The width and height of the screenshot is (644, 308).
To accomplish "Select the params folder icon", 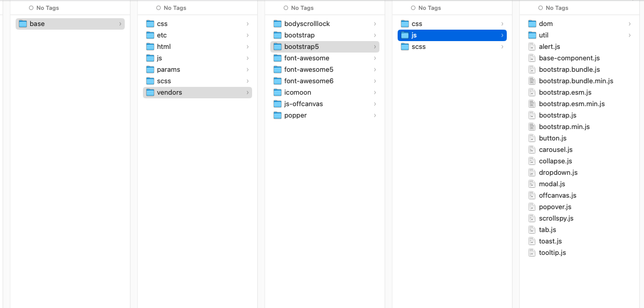I will coord(150,70).
